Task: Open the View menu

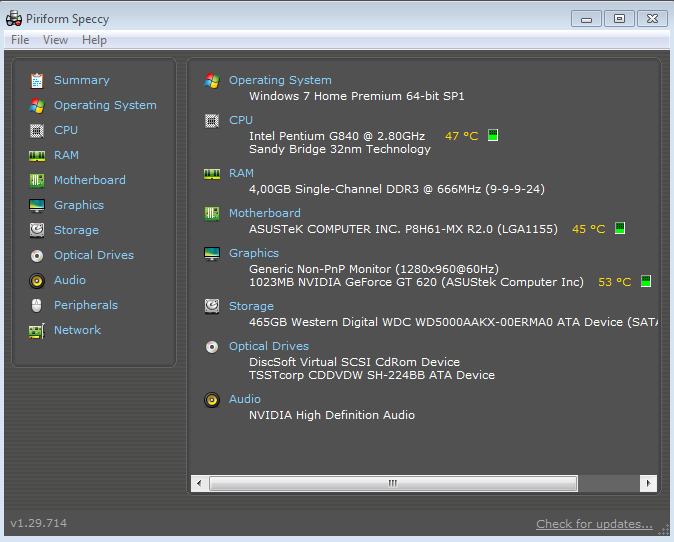Action: pos(55,40)
